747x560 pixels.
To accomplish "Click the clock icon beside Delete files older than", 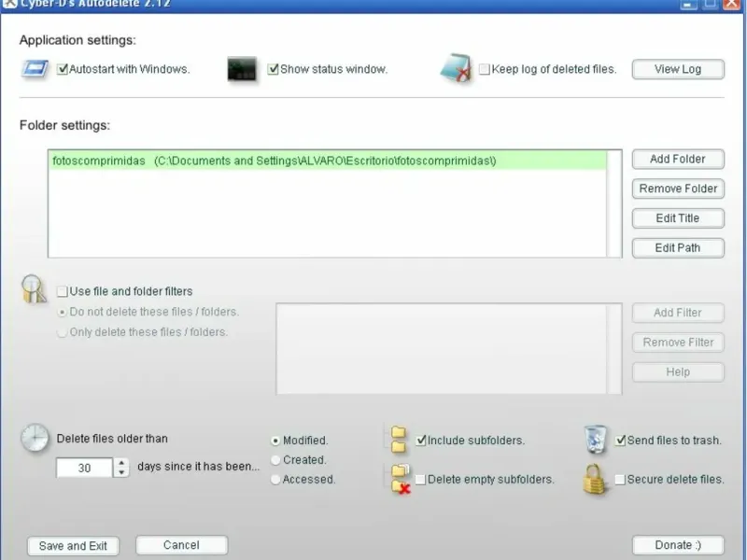I will (x=35, y=438).
